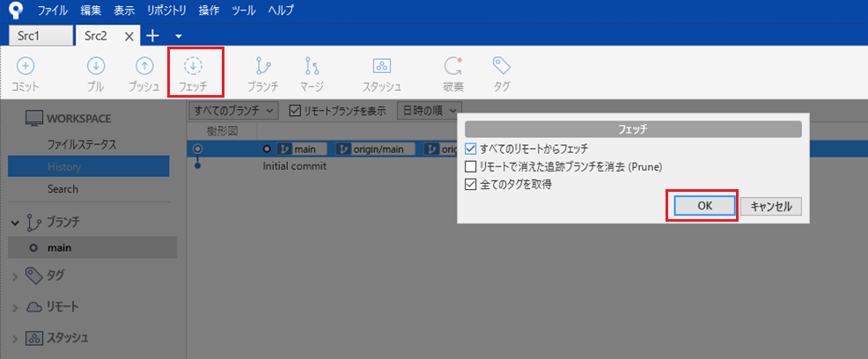Click the WORKSPACE monitor icon

click(34, 119)
